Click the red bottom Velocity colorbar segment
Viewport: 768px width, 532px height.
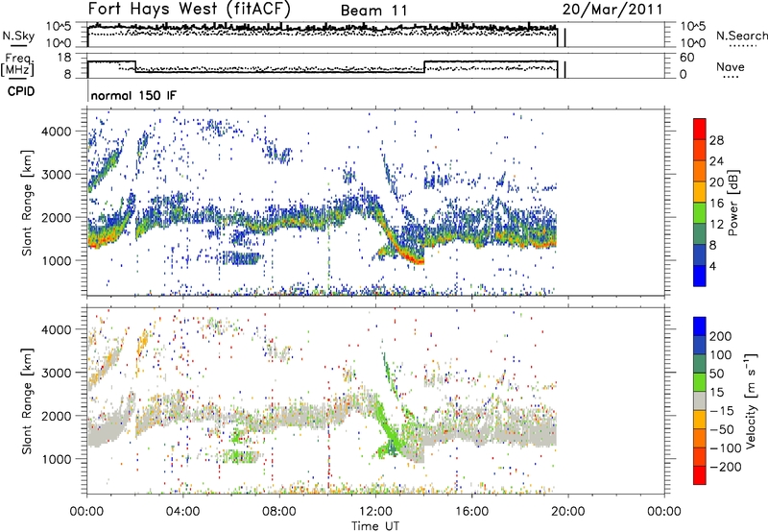pyautogui.click(x=700, y=475)
